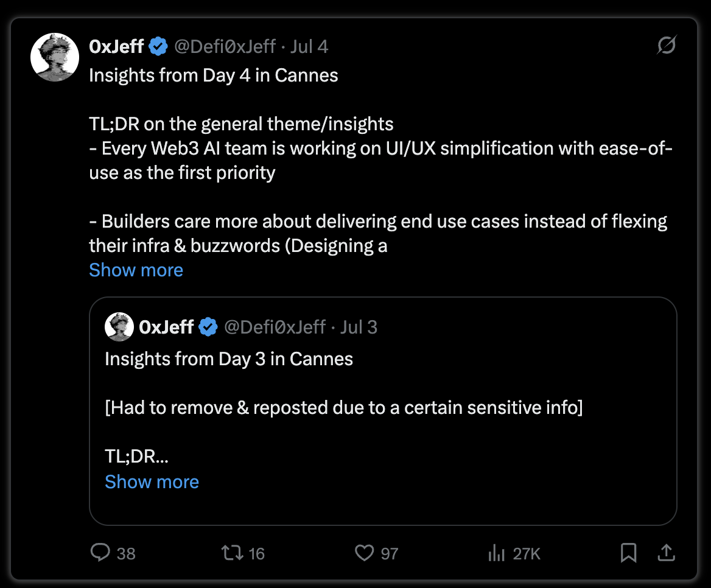711x588 pixels.
Task: Click the share upload icon
Action: pyautogui.click(x=666, y=553)
